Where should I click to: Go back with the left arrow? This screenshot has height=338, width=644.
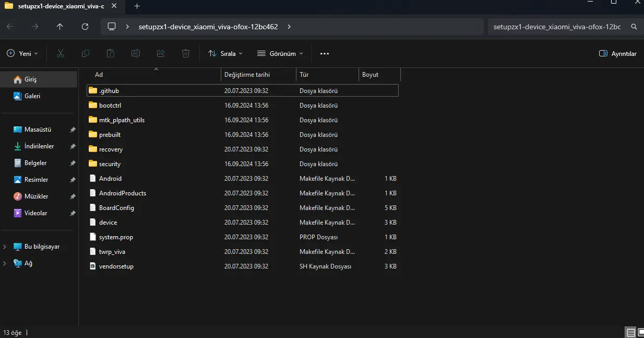(x=10, y=27)
